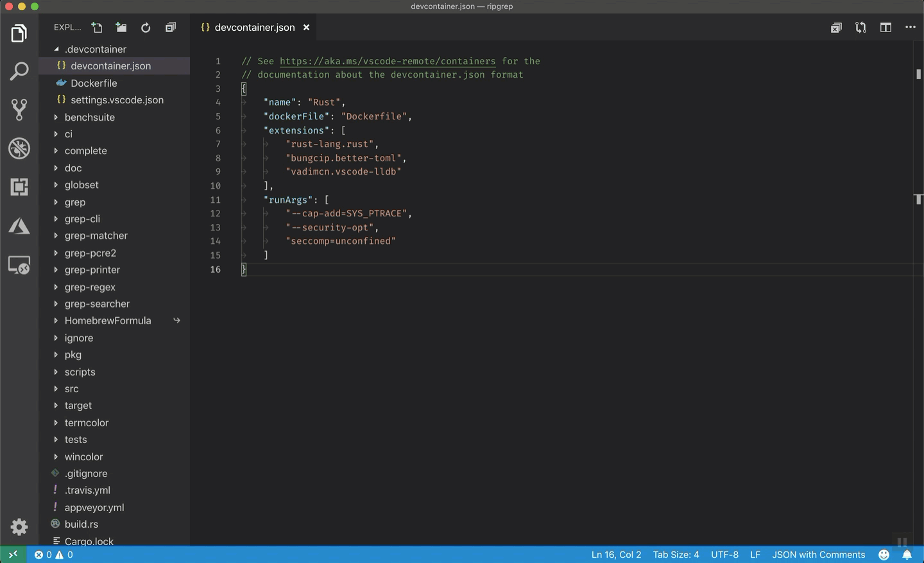Close the devcontainer.json tab
This screenshot has width=924, height=563.
point(307,28)
